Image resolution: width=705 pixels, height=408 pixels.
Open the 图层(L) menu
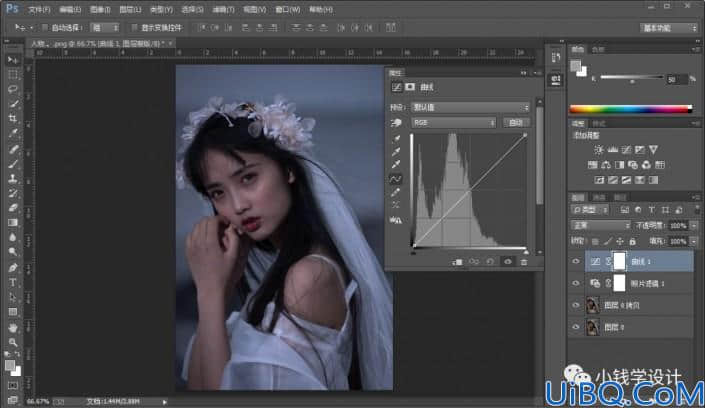tap(131, 9)
